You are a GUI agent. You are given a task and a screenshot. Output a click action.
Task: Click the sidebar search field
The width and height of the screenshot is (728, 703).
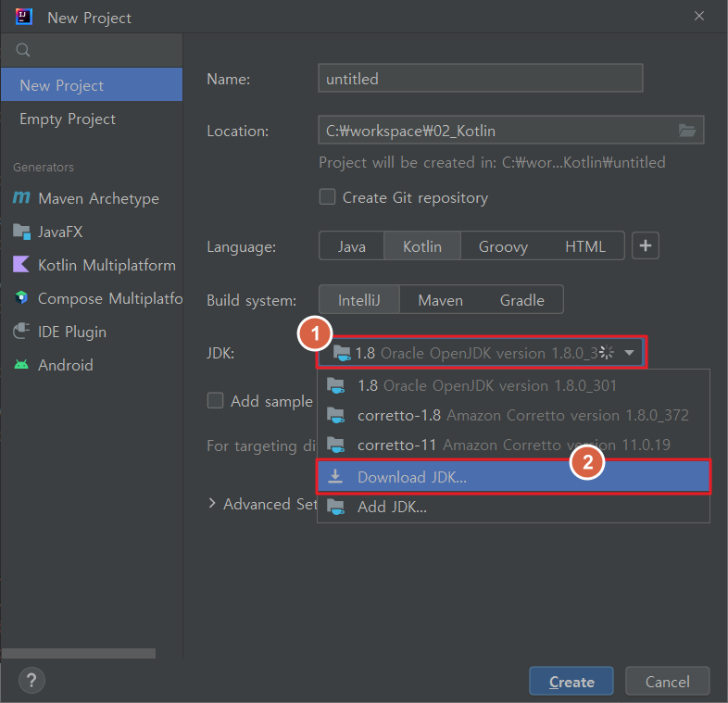click(x=92, y=50)
